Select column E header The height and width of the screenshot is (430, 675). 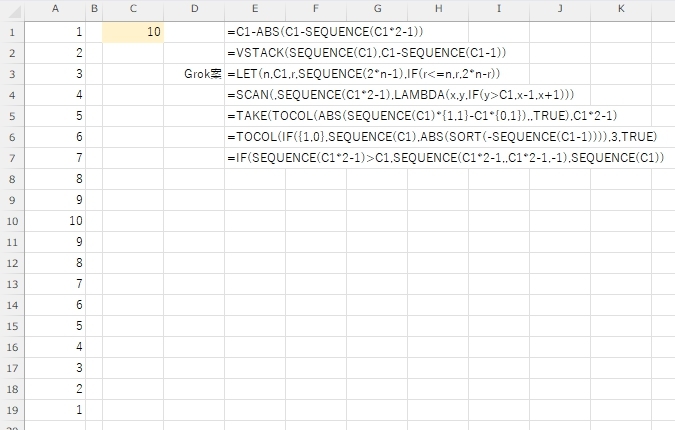[x=255, y=9]
